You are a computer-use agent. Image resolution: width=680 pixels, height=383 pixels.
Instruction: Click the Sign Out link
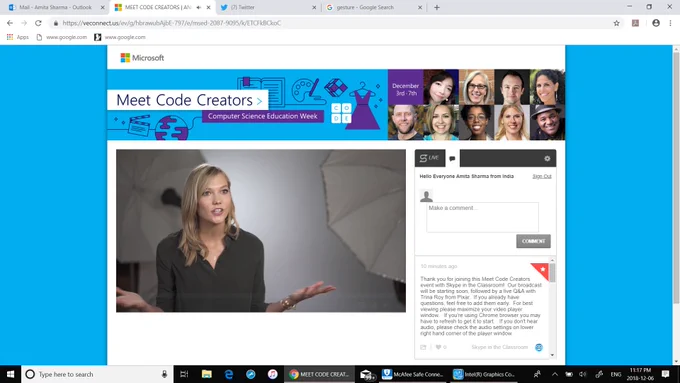point(542,176)
